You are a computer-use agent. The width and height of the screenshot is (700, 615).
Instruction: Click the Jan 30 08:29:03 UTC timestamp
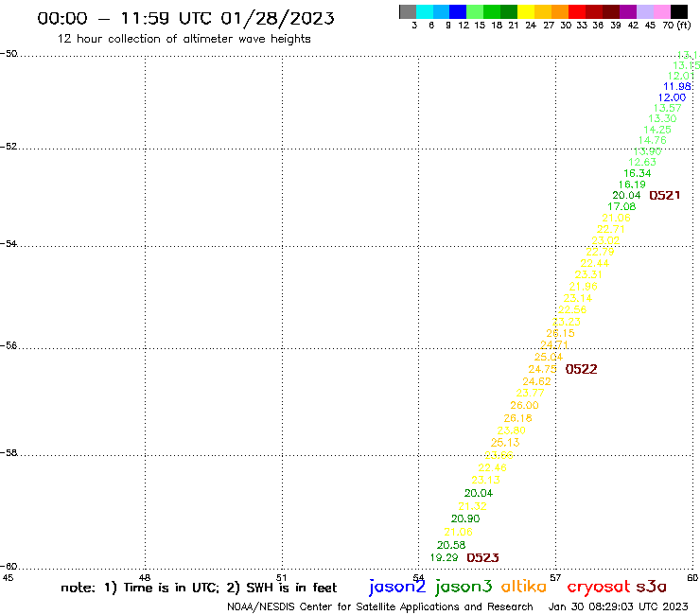click(618, 606)
